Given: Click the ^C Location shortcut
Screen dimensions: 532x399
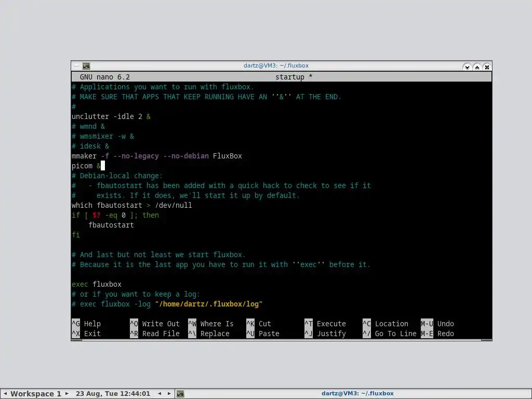Looking at the screenshot, I should click(385, 324).
